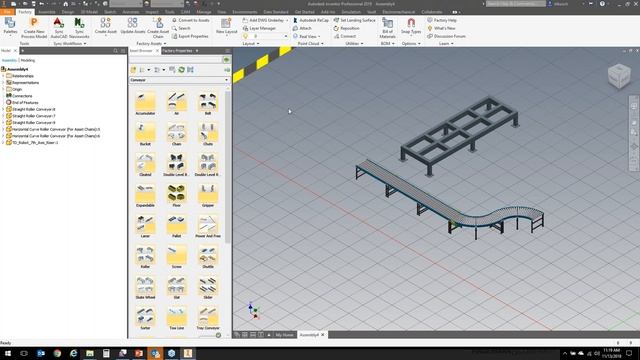Open Snap Types options

tap(411, 26)
